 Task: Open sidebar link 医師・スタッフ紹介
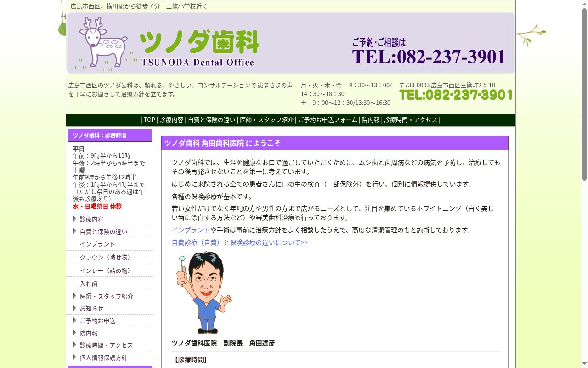(107, 297)
